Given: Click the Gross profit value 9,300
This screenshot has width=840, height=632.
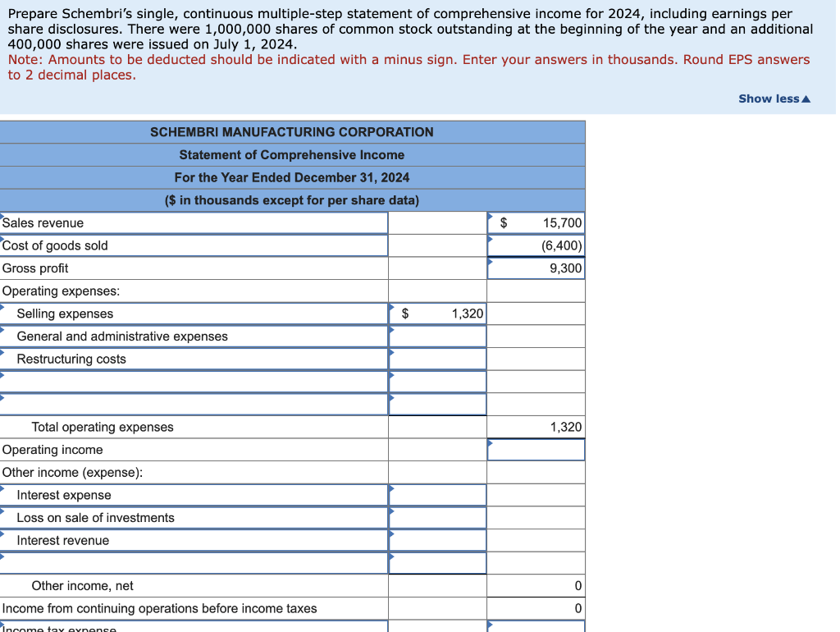Looking at the screenshot, I should click(537, 268).
